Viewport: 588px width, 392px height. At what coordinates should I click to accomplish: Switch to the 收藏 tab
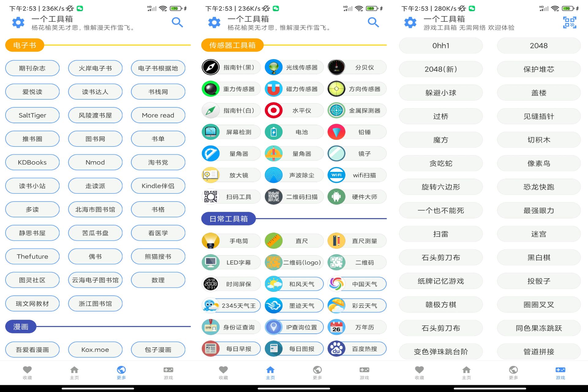[x=27, y=372]
